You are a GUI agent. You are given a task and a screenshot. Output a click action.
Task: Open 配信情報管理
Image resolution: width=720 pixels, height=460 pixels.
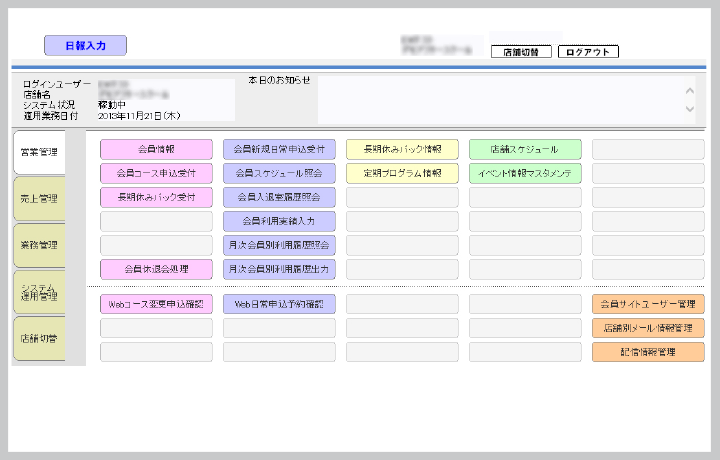click(x=648, y=352)
